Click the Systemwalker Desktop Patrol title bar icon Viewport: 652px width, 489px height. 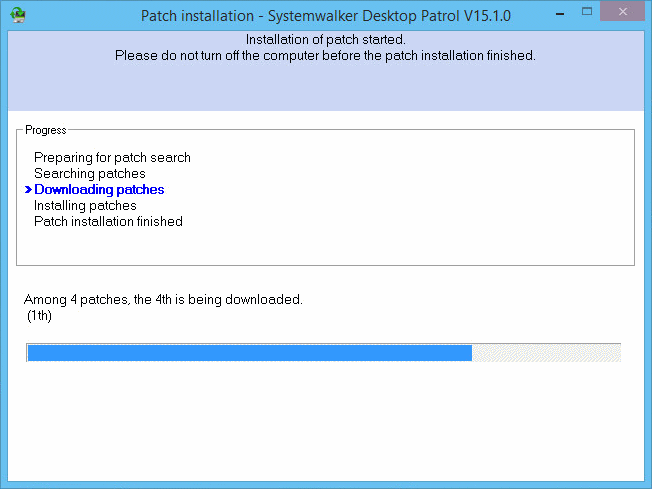17,15
